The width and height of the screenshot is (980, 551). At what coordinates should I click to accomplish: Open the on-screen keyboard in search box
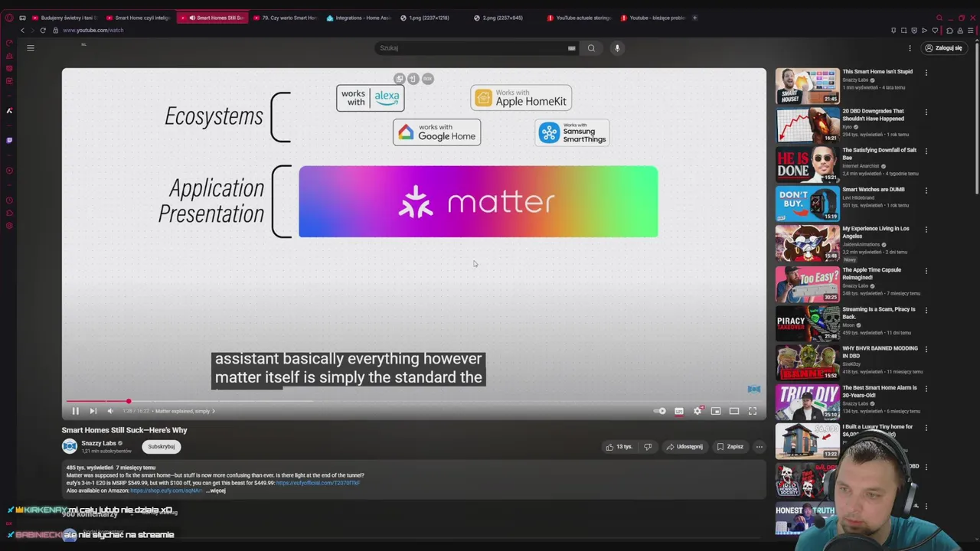(x=571, y=48)
